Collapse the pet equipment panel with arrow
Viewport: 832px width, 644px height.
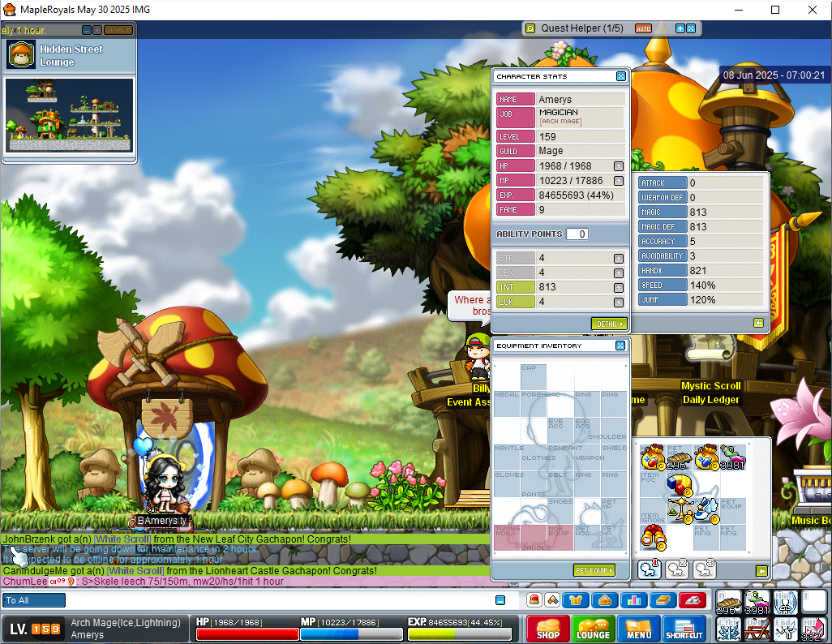(761, 571)
